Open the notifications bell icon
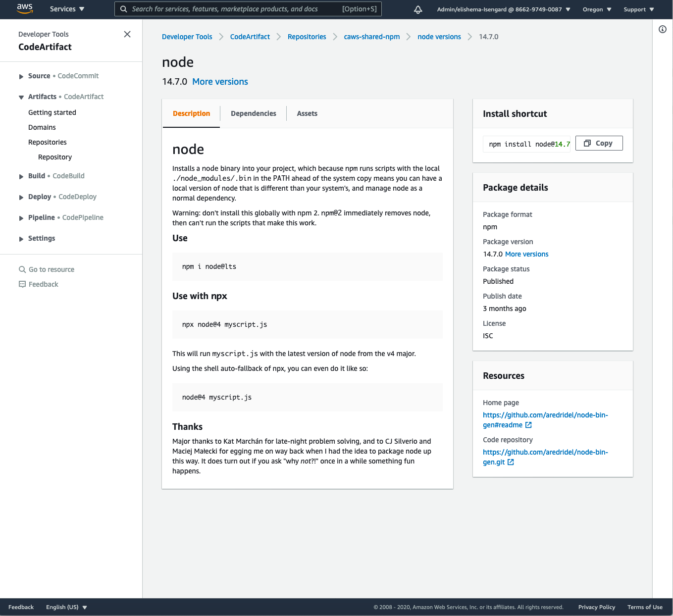The image size is (673, 616). (x=418, y=9)
